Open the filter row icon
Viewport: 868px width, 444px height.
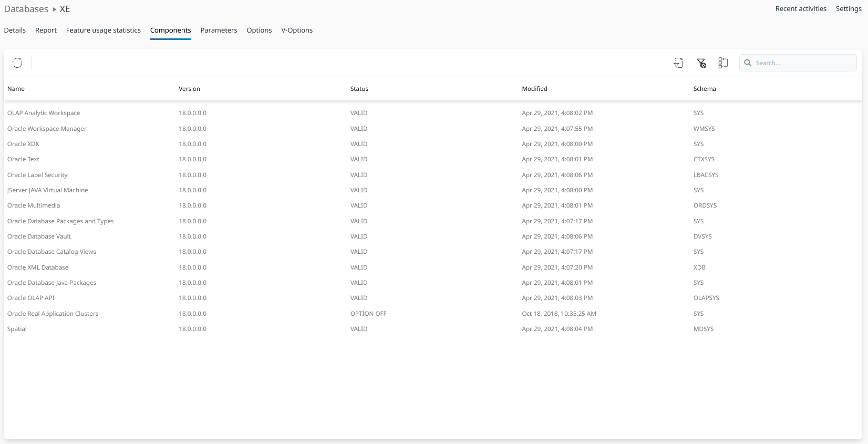coord(678,63)
